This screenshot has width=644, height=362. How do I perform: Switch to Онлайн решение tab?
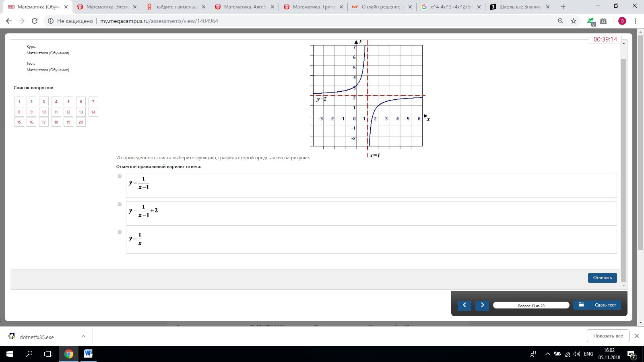click(x=382, y=7)
